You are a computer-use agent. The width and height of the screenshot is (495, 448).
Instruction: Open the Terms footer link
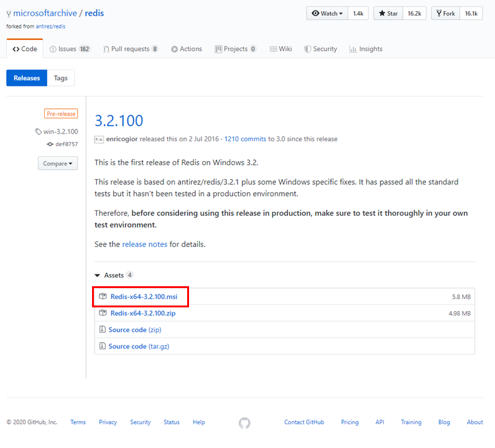(x=78, y=422)
